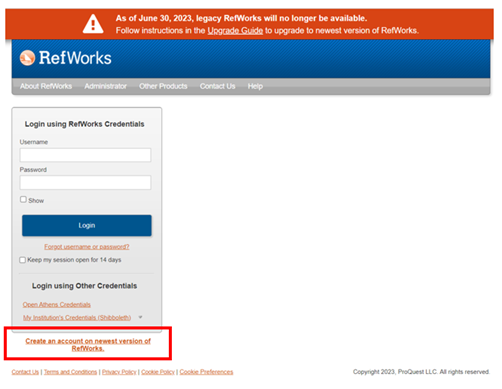Click the 'Login using RefWorks Credentials' heading
The width and height of the screenshot is (502, 389).
tap(85, 124)
